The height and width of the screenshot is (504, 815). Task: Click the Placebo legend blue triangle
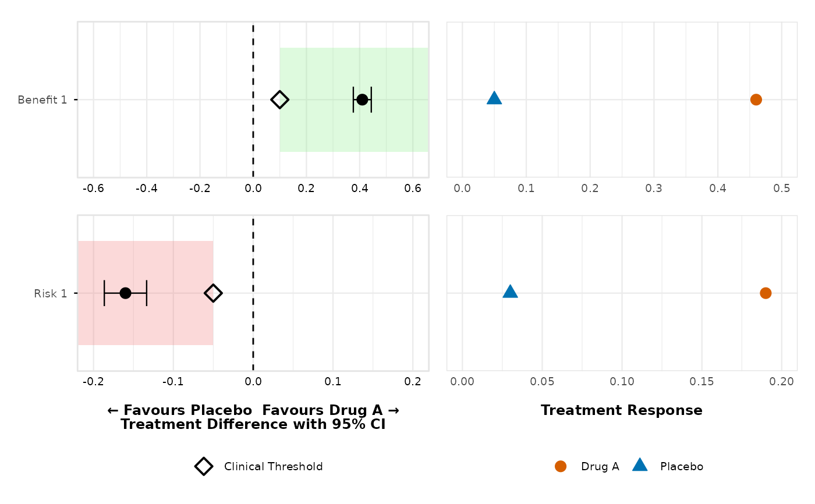(640, 465)
